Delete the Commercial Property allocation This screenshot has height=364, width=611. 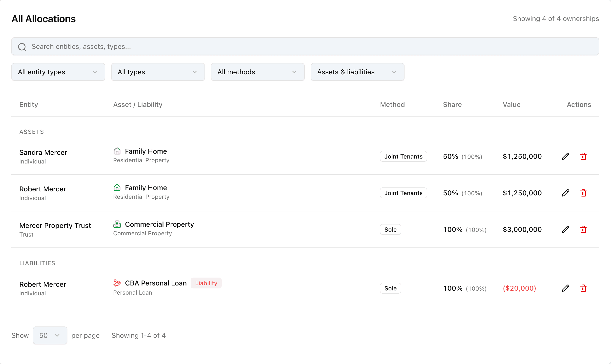coord(583,229)
